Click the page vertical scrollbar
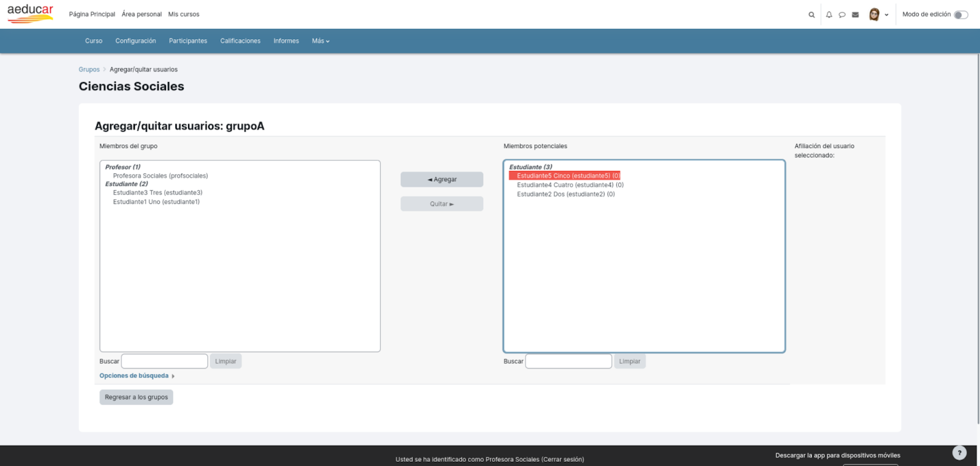Screen dimensions: 980x466 978,239
